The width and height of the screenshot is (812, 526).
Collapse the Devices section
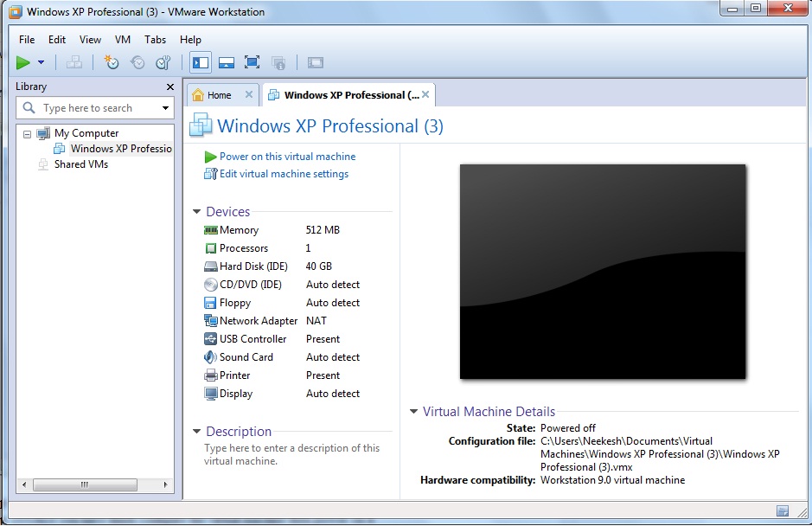(196, 211)
